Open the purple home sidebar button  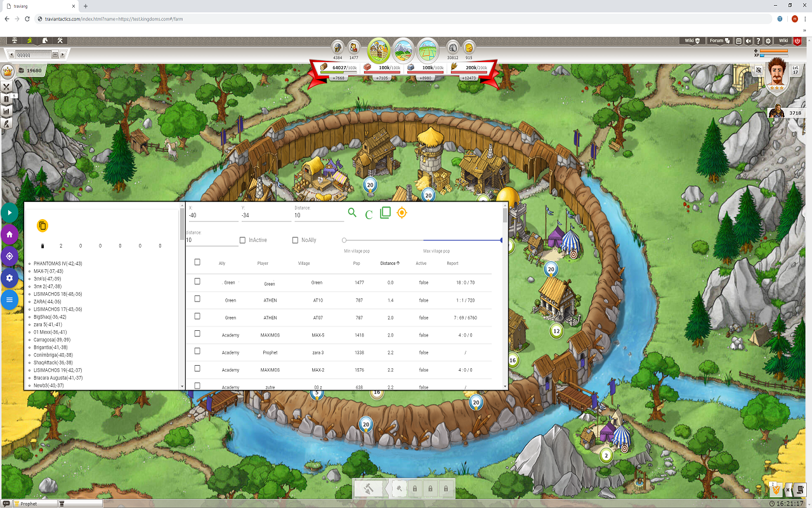coord(10,234)
